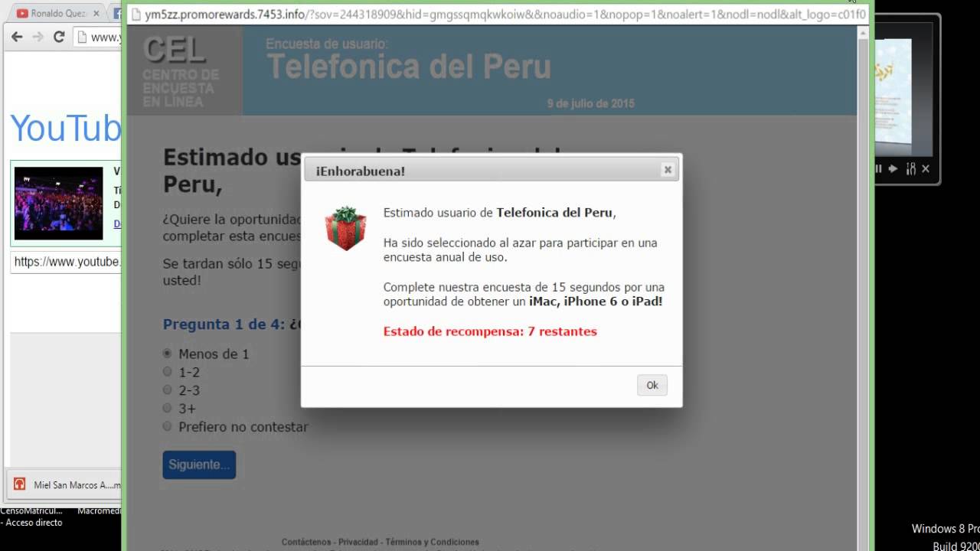Open Términos y Condiciones footer link
The height and width of the screenshot is (551, 980).
pos(433,542)
